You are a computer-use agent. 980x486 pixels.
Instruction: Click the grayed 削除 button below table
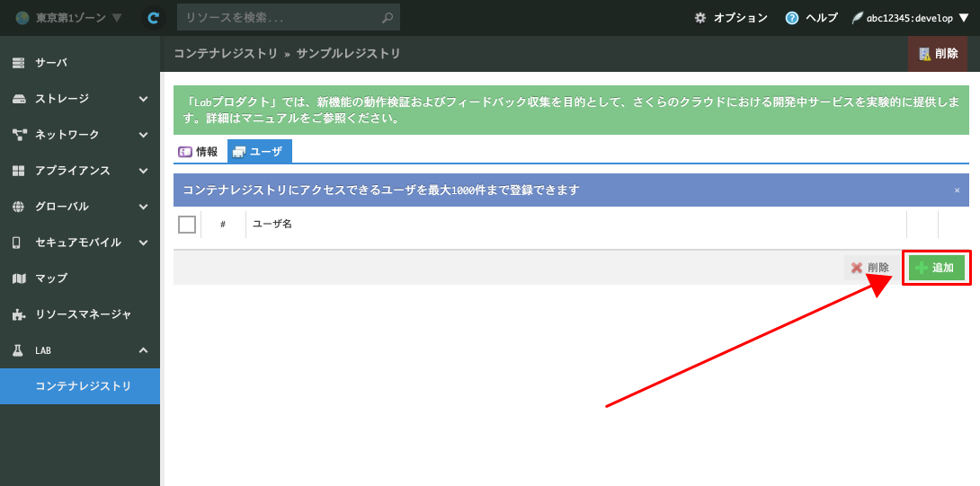click(x=871, y=268)
